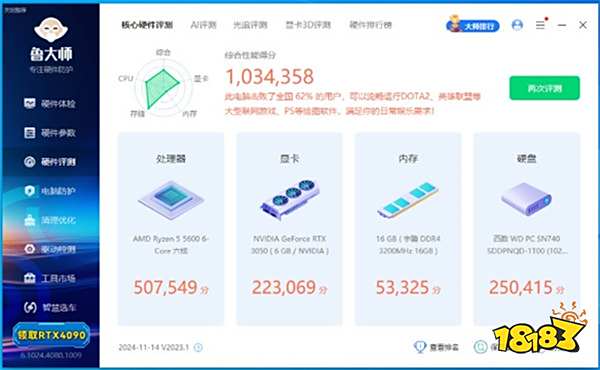This screenshot has width=600, height=370.
Task: Click the graphics card illustration
Action: coord(290,199)
